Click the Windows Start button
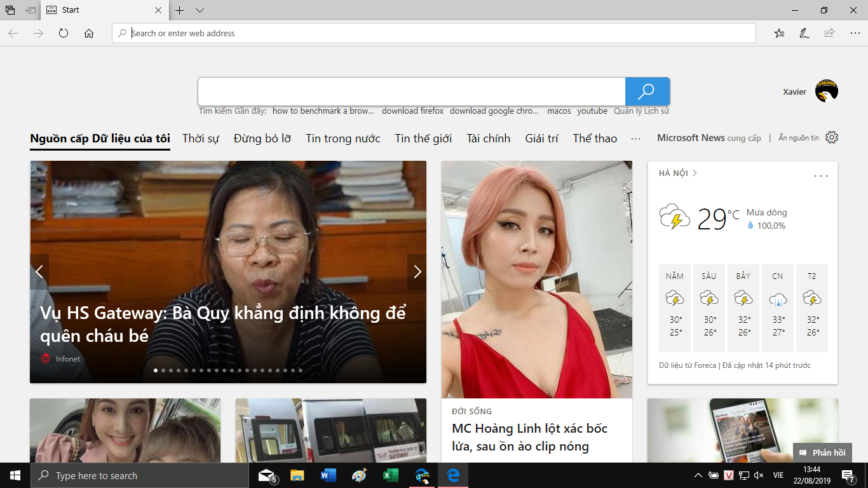This screenshot has height=488, width=868. [15, 475]
